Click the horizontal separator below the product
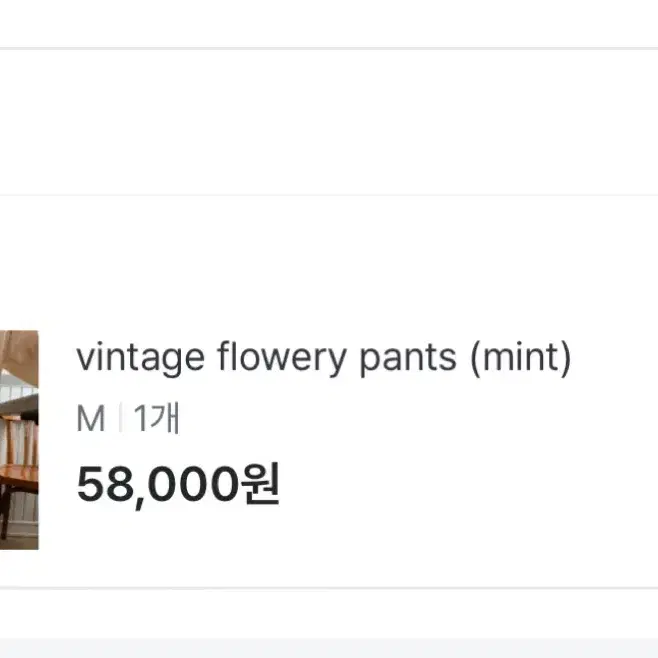 coord(329,588)
